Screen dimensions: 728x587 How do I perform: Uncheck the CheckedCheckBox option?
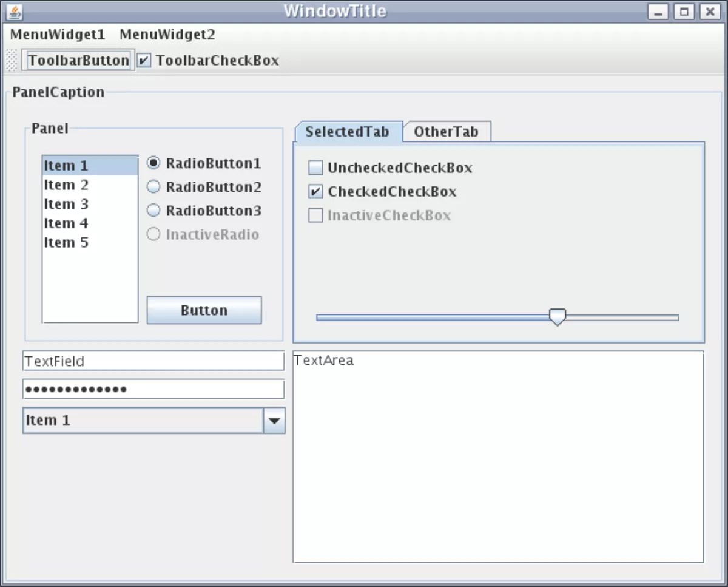pos(315,191)
